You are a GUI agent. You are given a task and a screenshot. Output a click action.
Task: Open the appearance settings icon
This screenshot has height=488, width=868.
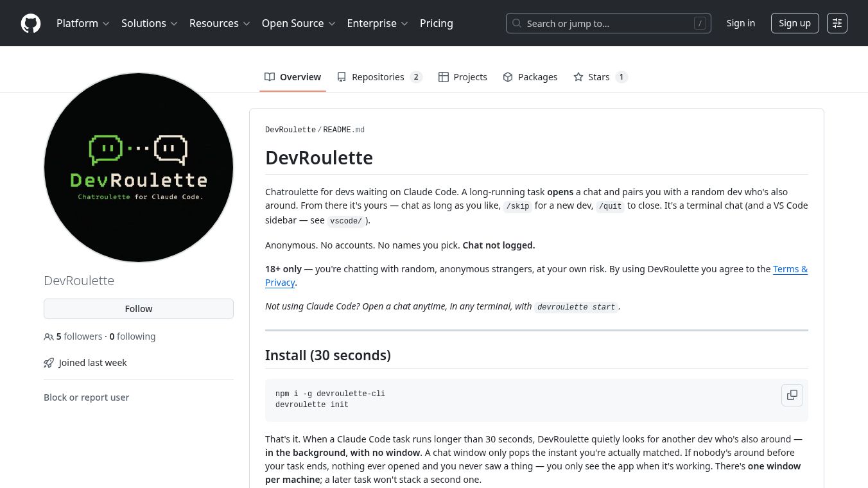[x=837, y=23]
